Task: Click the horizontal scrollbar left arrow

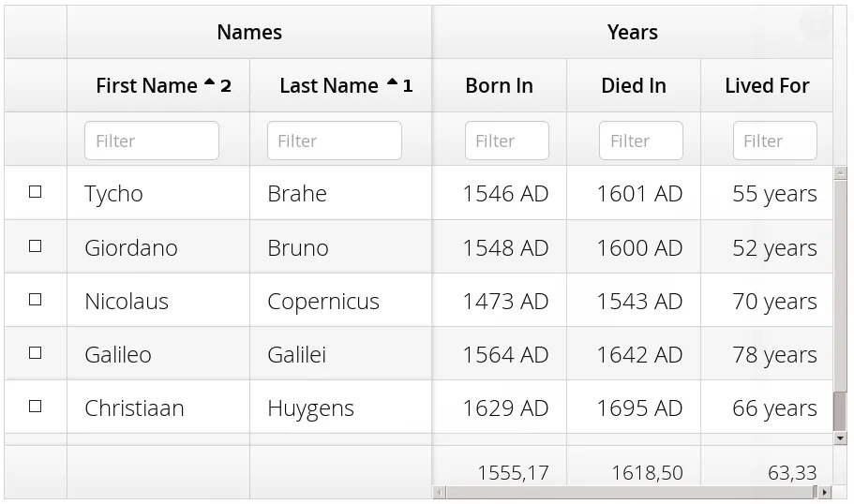Action: [438, 492]
